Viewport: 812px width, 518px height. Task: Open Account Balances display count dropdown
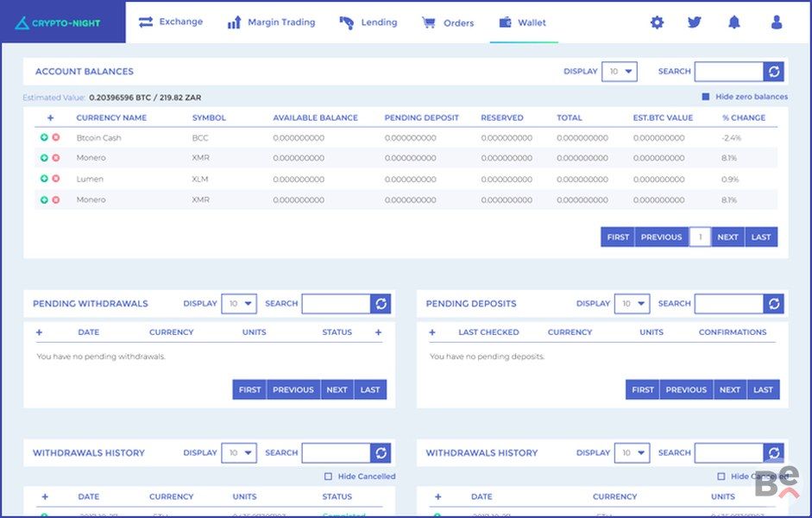click(619, 72)
